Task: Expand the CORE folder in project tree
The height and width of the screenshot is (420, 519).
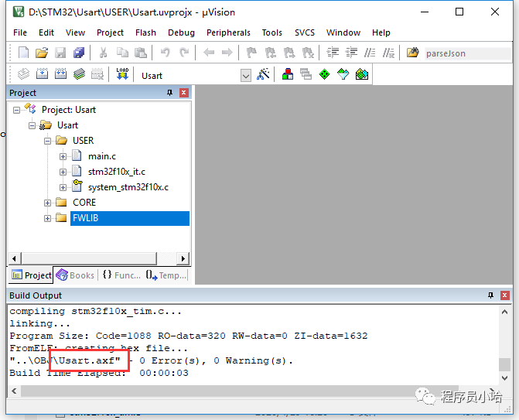Action: pyautogui.click(x=48, y=203)
